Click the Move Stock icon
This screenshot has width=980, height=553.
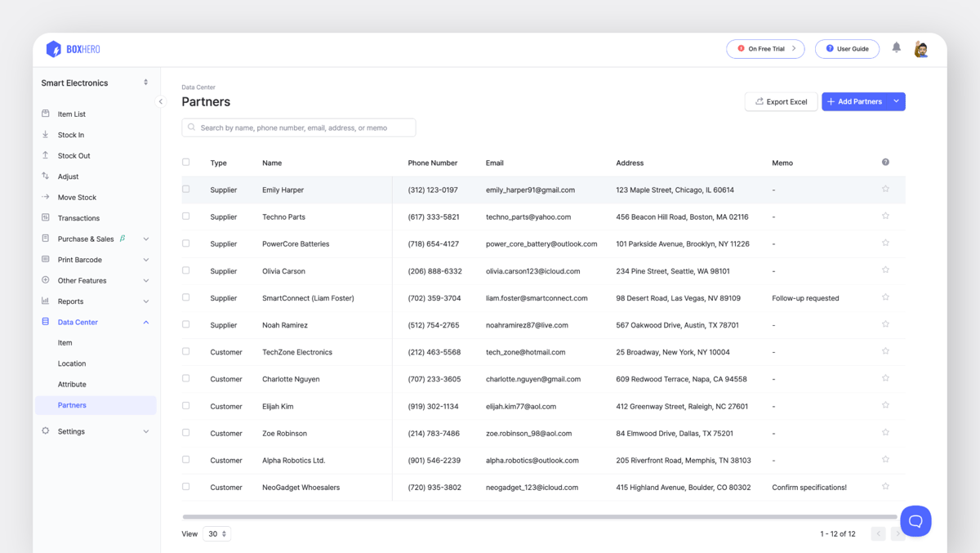tap(46, 197)
